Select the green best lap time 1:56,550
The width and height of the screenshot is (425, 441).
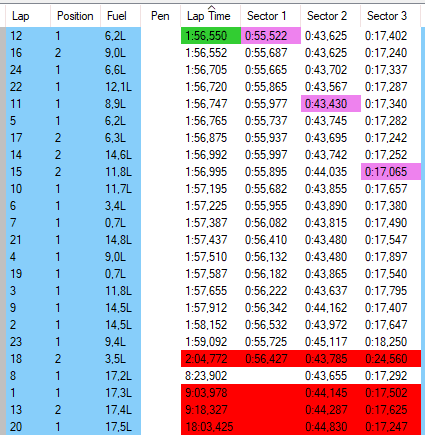click(x=211, y=36)
